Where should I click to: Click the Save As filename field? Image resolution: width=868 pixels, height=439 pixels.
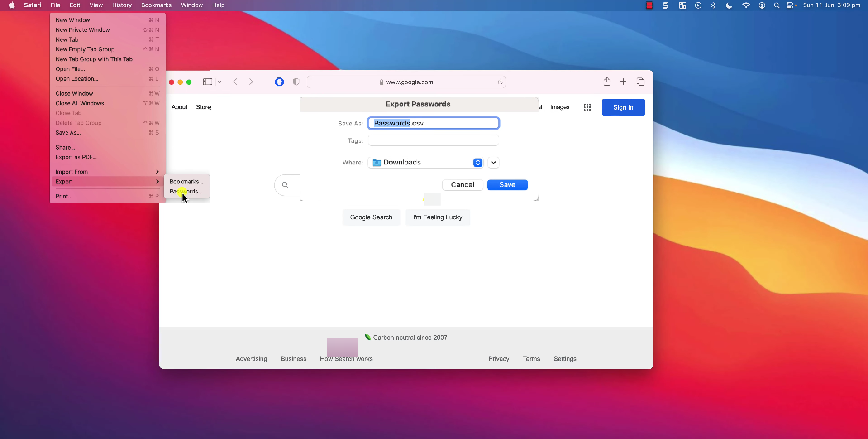[434, 123]
